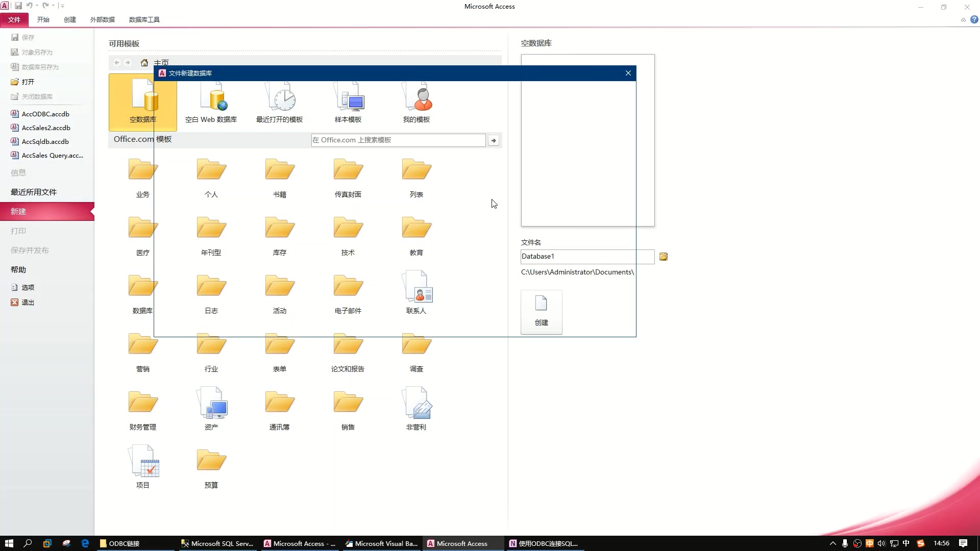Open 最近打开的模板 recent templates

[x=279, y=103]
